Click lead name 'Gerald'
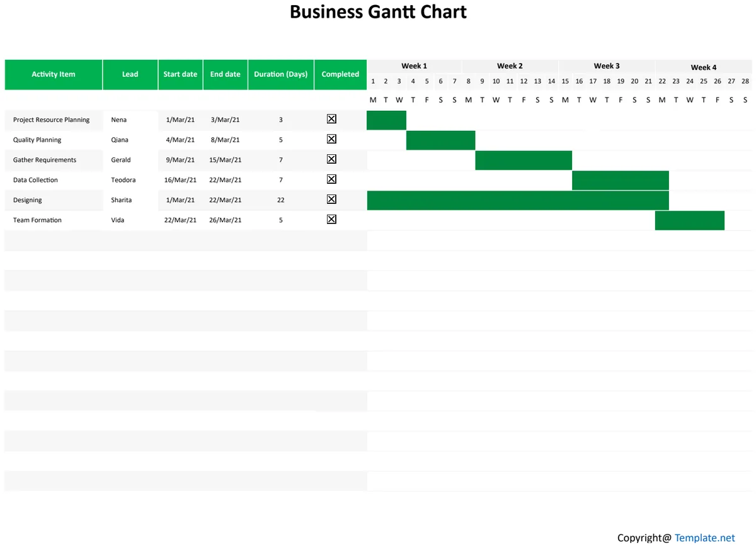 pyautogui.click(x=121, y=160)
